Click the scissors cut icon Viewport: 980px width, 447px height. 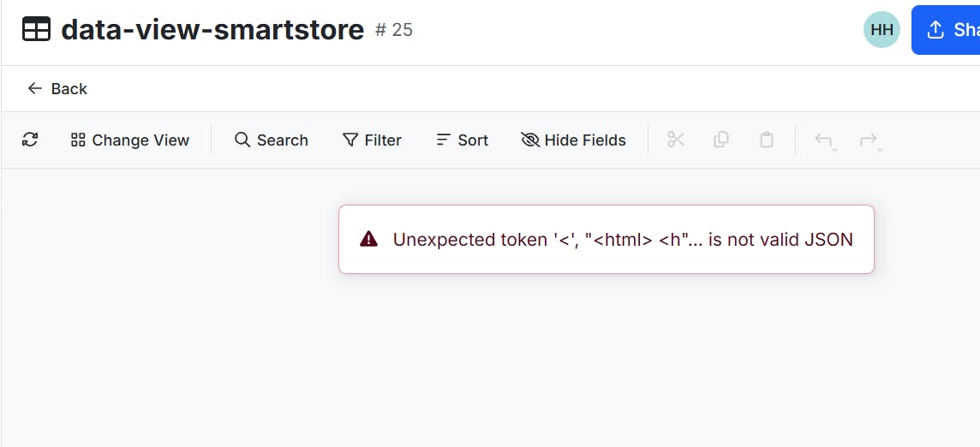pos(676,140)
